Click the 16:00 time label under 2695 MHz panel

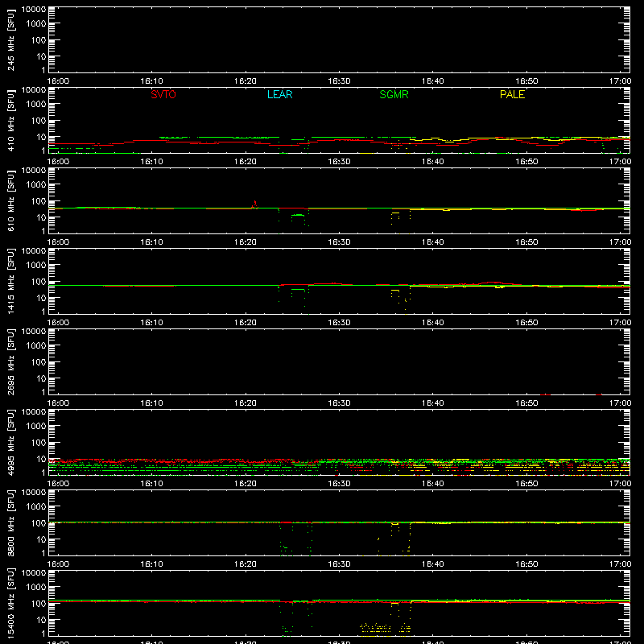[x=58, y=403]
